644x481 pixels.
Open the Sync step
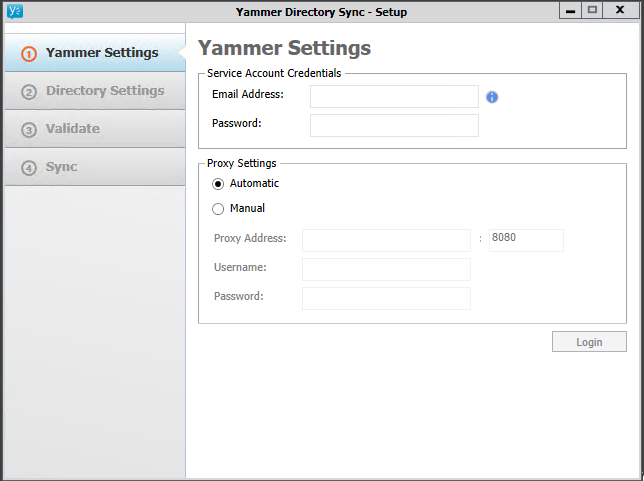pyautogui.click(x=61, y=167)
